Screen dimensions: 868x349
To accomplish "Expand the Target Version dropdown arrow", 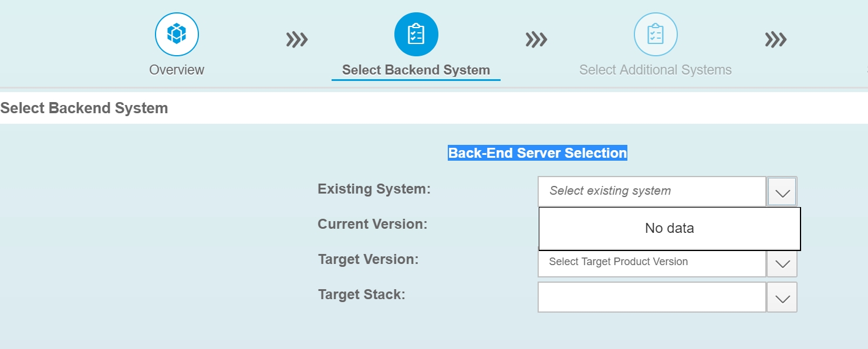I will (x=782, y=263).
